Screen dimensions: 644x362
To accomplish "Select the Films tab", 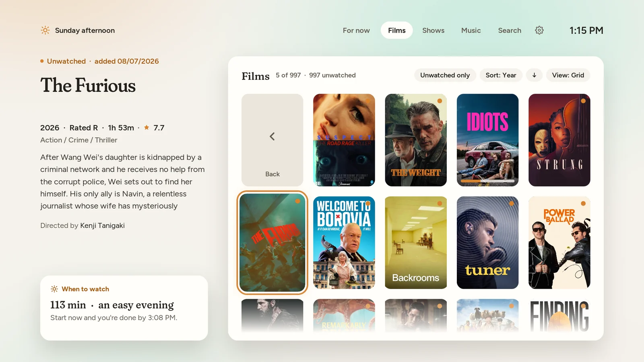I will point(397,30).
